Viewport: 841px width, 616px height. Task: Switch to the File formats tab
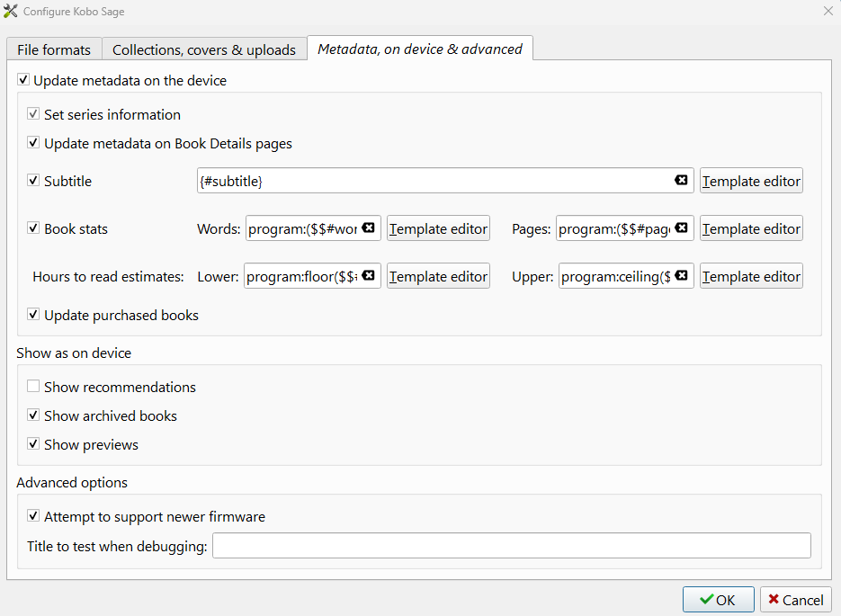[54, 49]
